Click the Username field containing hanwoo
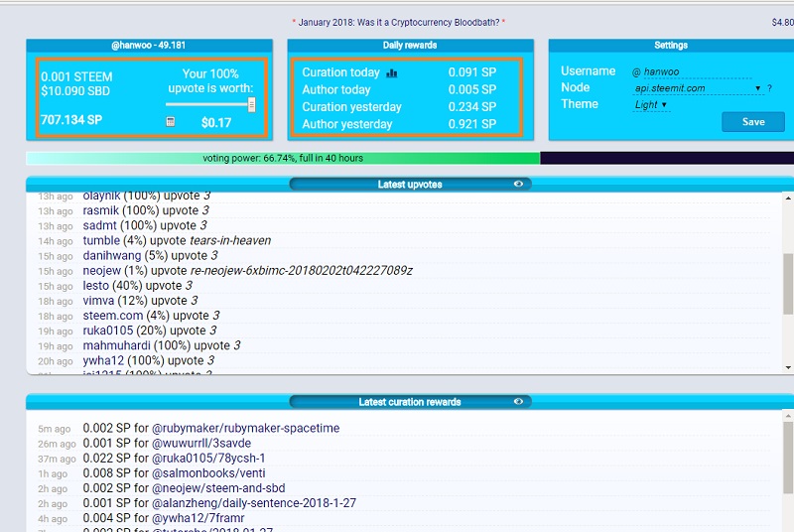 (x=698, y=71)
